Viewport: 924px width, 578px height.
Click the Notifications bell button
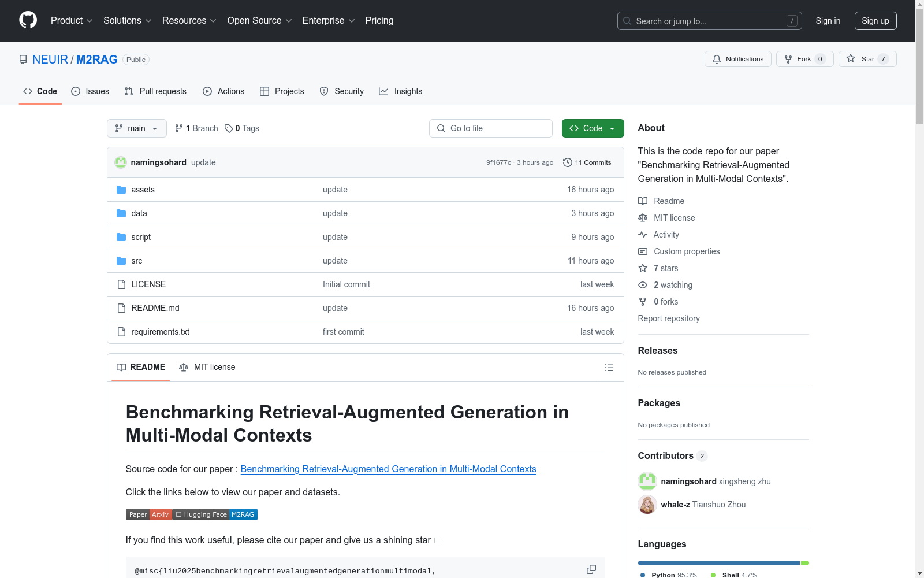pos(737,59)
